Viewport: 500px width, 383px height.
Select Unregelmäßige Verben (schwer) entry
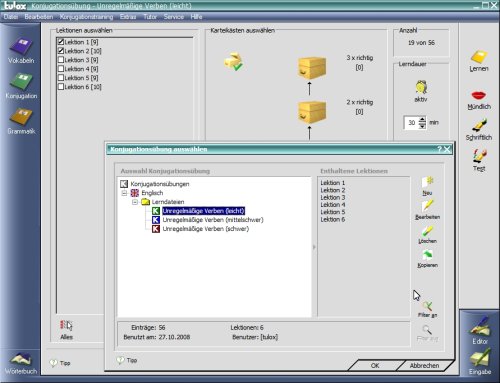(x=205, y=229)
